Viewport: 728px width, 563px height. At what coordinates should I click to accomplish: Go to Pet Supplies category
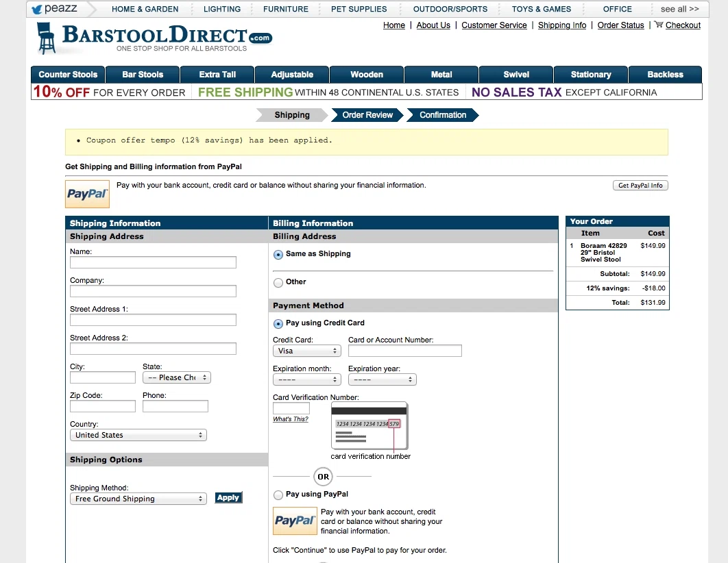pos(359,9)
